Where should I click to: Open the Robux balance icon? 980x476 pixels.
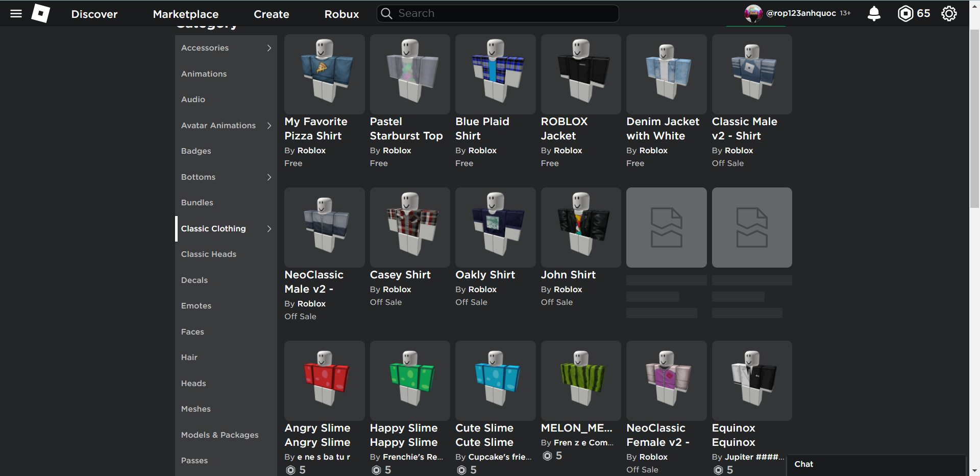[905, 14]
